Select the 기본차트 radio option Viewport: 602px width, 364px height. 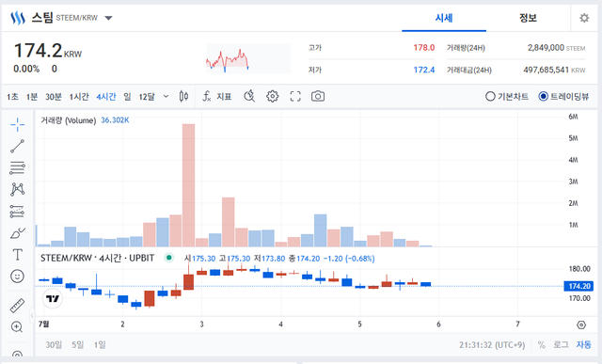pyautogui.click(x=507, y=96)
